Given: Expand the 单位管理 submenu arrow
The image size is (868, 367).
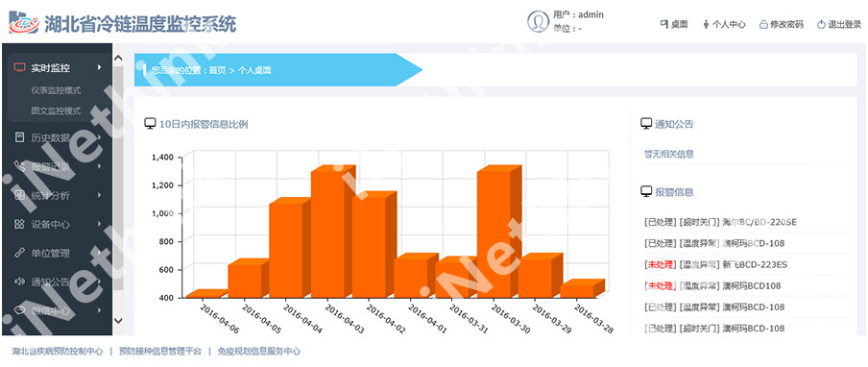Looking at the screenshot, I should pos(100,253).
